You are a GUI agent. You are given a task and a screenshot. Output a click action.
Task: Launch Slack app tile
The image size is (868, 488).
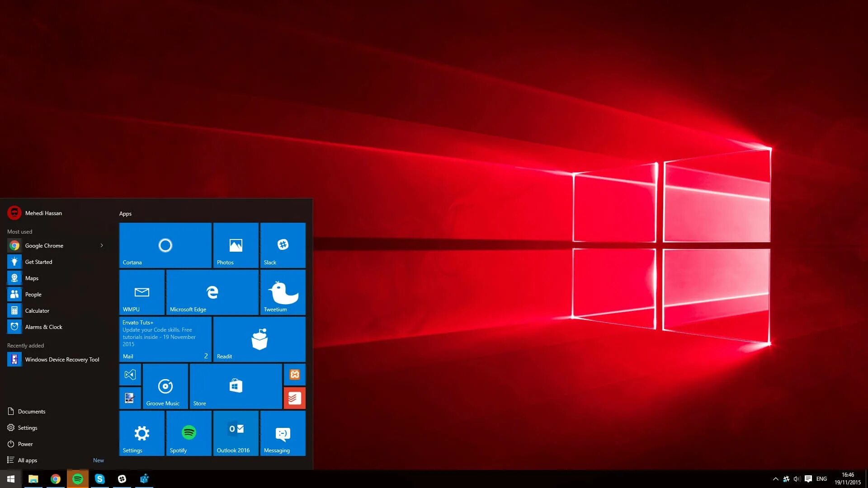pyautogui.click(x=282, y=245)
